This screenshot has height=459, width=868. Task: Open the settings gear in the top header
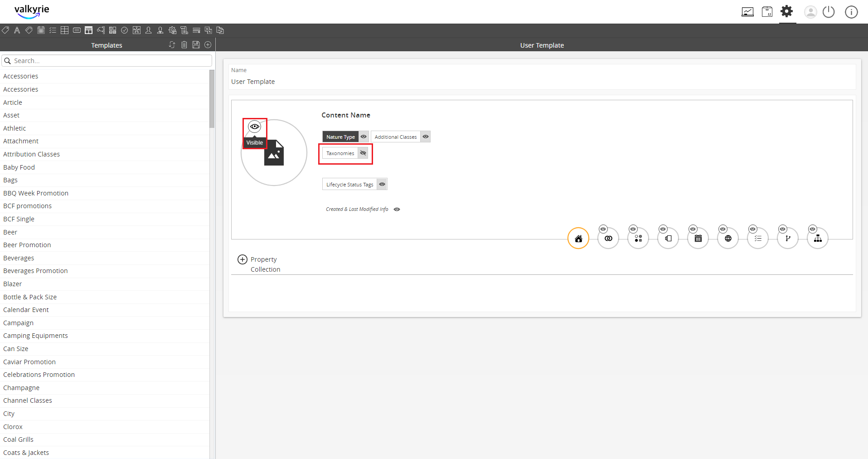tap(787, 11)
